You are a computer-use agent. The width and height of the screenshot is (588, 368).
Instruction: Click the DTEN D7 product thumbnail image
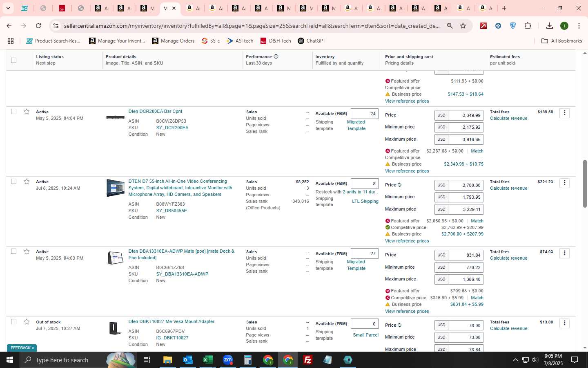pos(116,188)
